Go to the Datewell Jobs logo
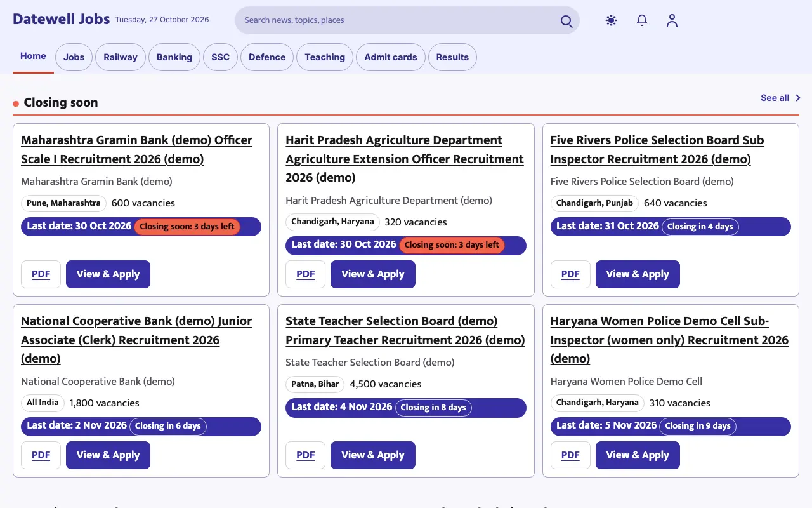Viewport: 812px width, 508px height. click(61, 19)
